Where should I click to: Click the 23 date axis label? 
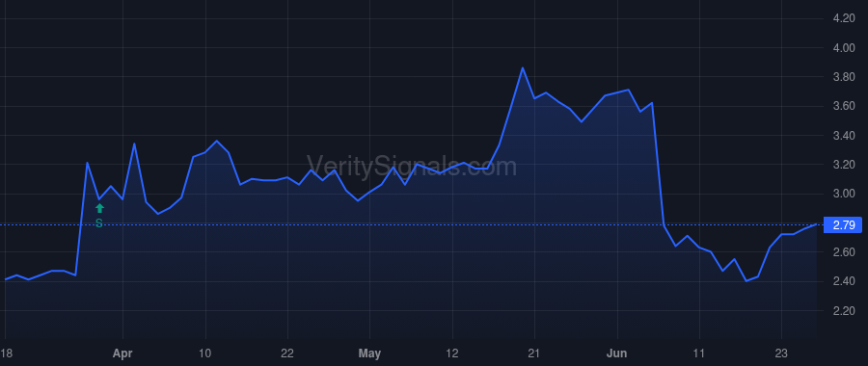click(x=781, y=353)
